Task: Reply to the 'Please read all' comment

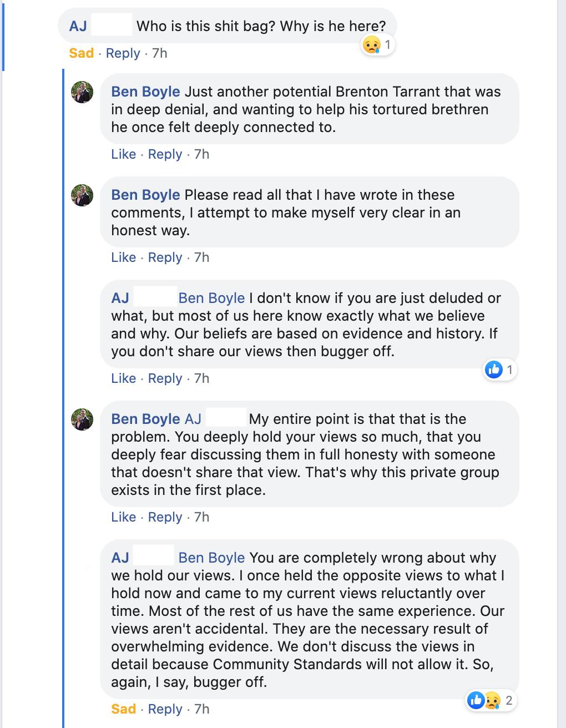Action: (x=165, y=257)
